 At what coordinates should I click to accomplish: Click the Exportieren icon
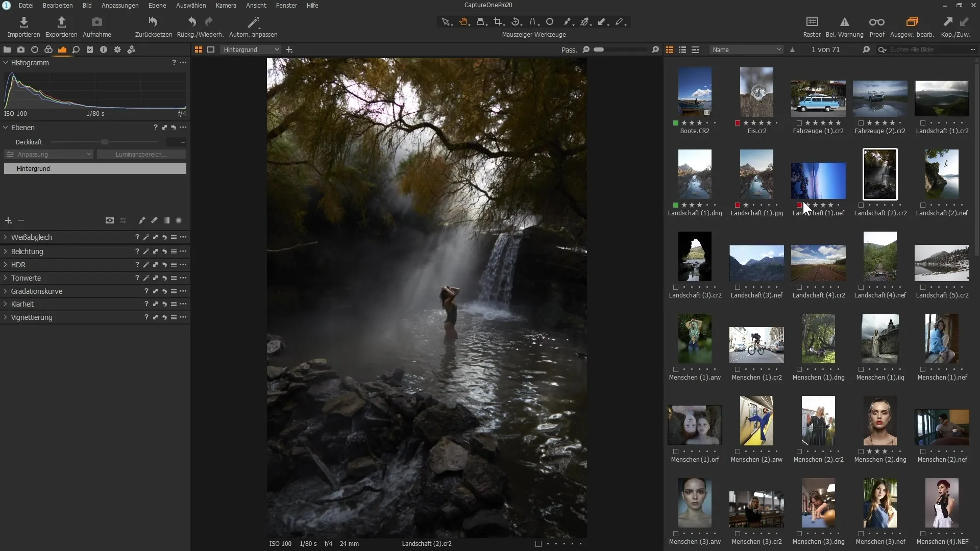(x=61, y=22)
